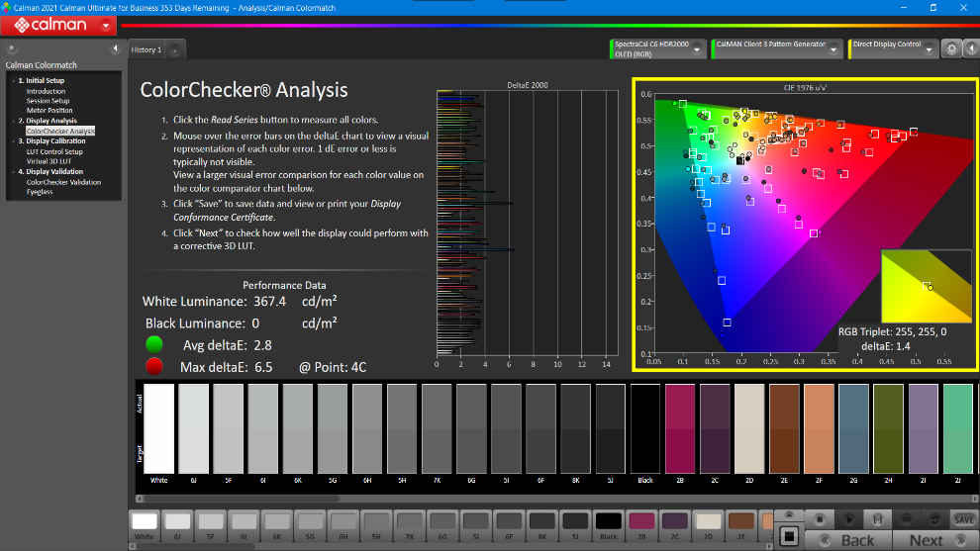Click the Back button
Viewport: 980px width, 551px height.
848,540
